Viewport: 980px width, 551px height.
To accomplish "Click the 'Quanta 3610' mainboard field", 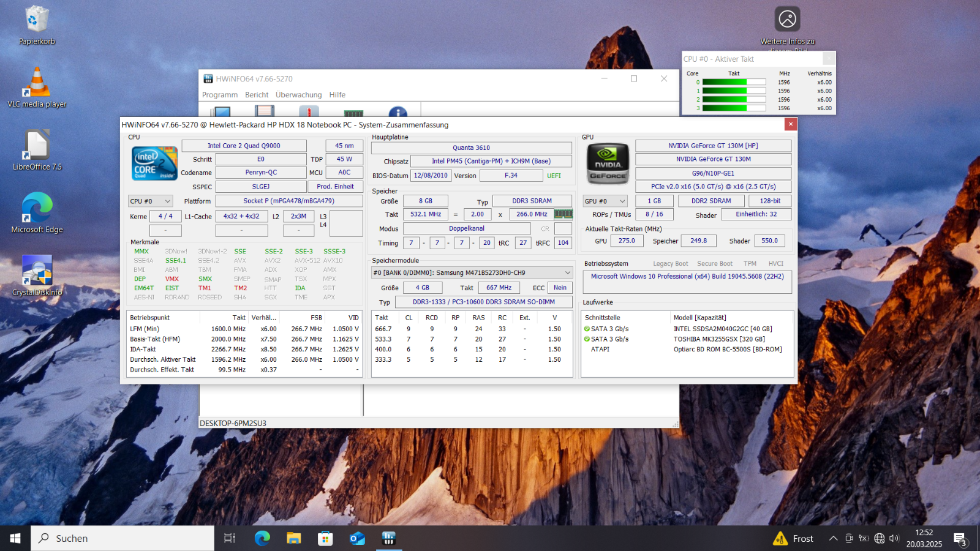I will (x=471, y=148).
